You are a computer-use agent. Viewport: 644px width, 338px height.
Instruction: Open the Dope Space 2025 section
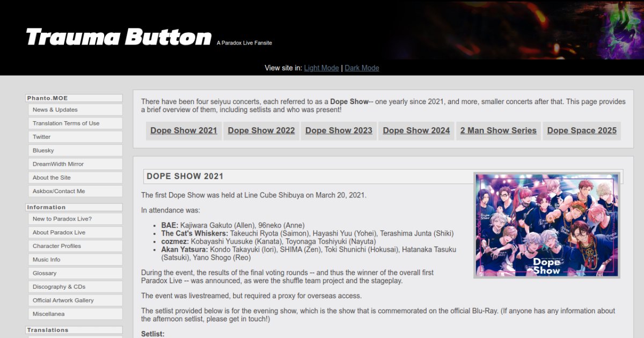582,130
